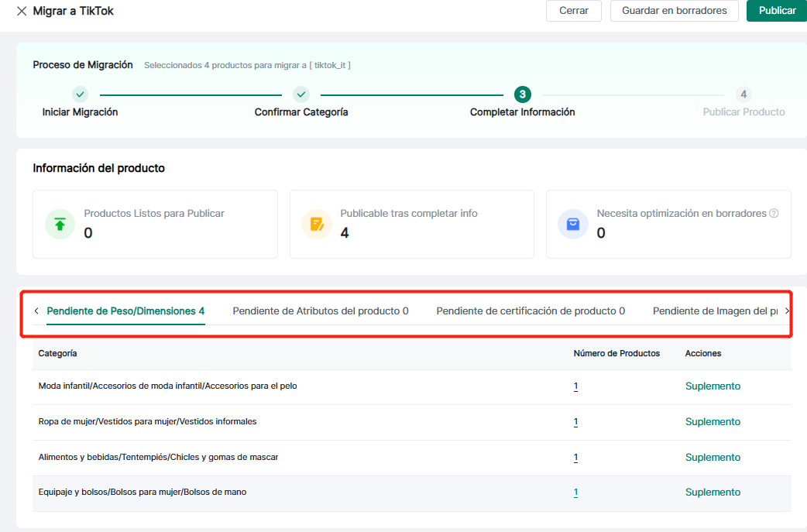Click the X icon beside Migrar a TikTok

pos(22,12)
